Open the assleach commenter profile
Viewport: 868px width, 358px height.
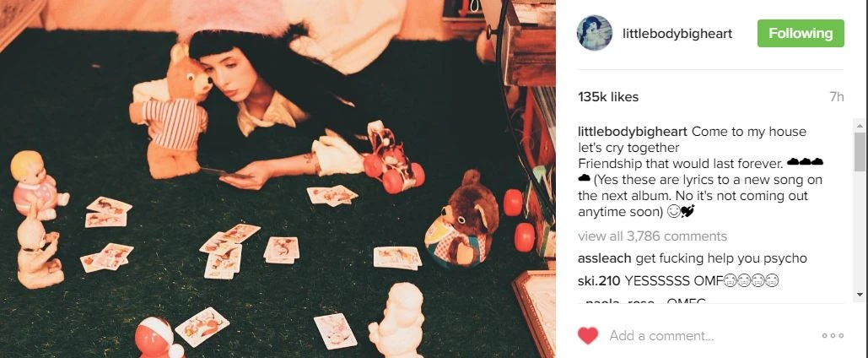coord(604,258)
